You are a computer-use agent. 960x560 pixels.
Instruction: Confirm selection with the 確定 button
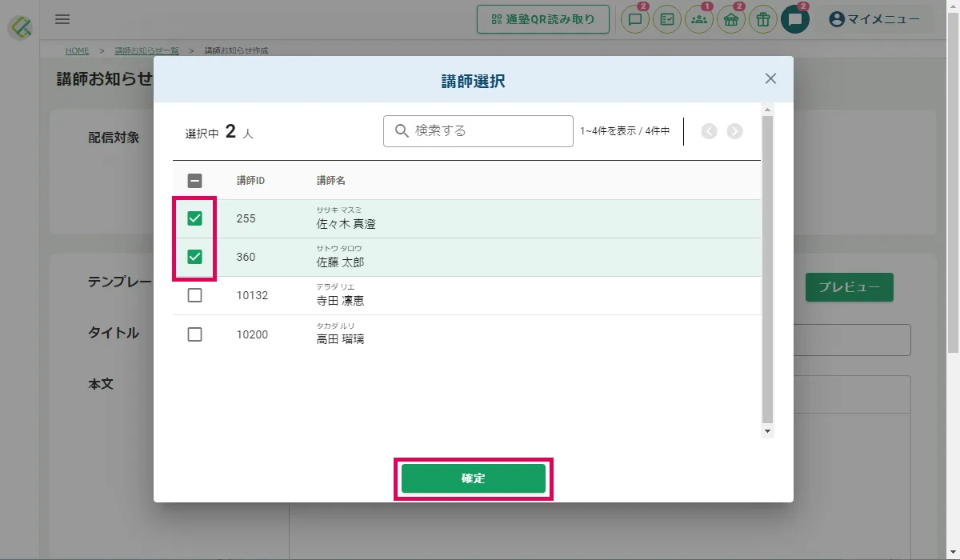tap(474, 478)
